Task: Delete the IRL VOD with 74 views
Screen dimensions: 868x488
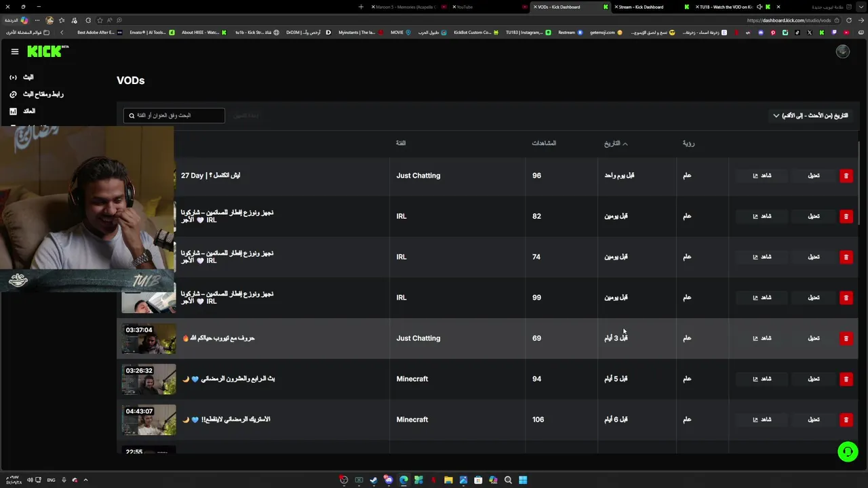Action: [x=846, y=257]
